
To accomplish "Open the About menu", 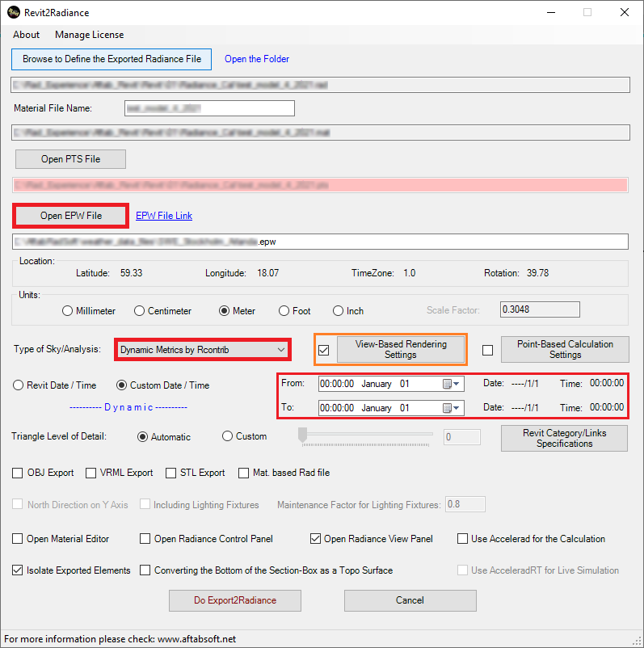I will pos(26,35).
